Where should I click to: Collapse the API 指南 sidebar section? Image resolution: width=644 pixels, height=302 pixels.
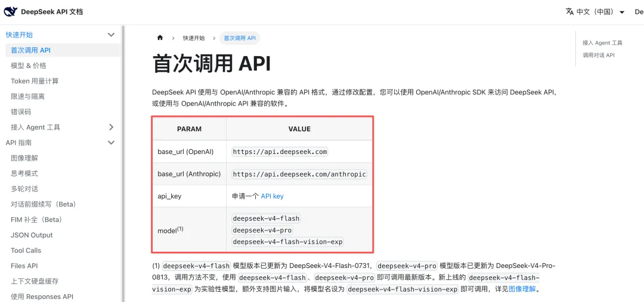[x=111, y=143]
